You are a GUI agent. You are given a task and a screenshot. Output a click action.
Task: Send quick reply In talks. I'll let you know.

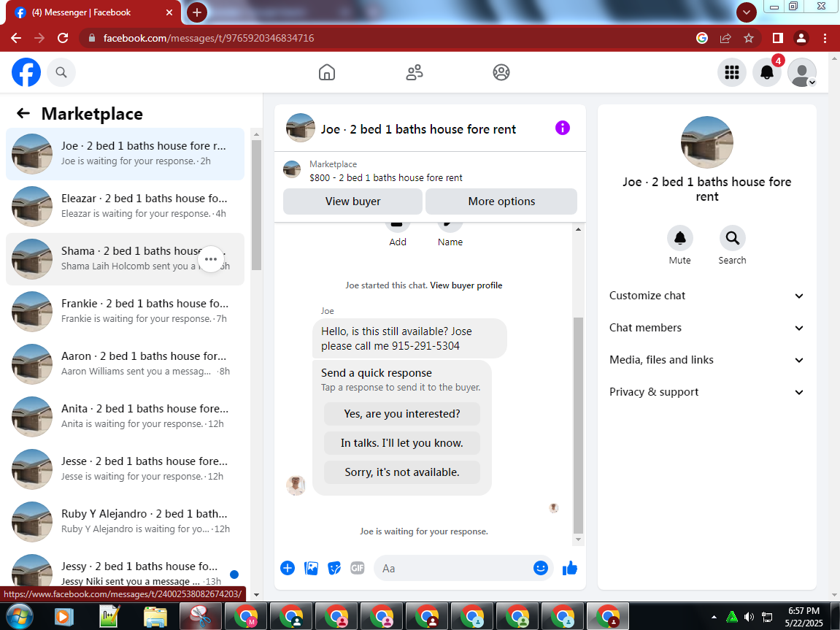tap(402, 443)
